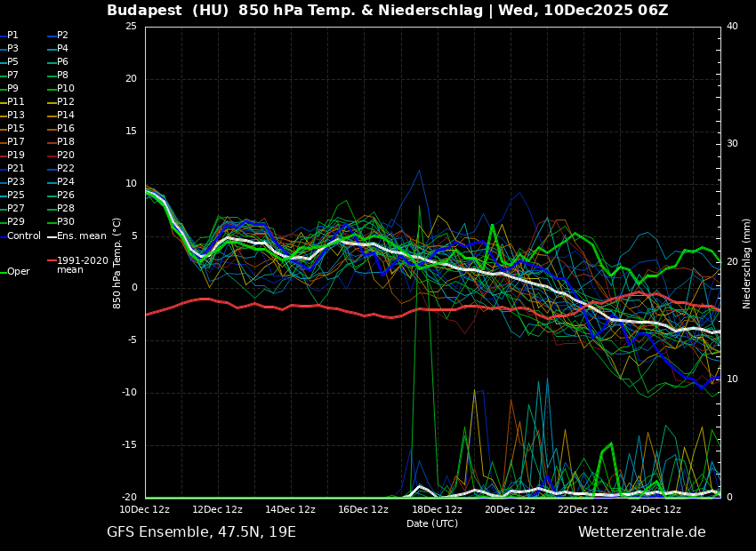Viewport: 756px width, 551px height.
Task: Click the P16 legend label
Action: (65, 129)
